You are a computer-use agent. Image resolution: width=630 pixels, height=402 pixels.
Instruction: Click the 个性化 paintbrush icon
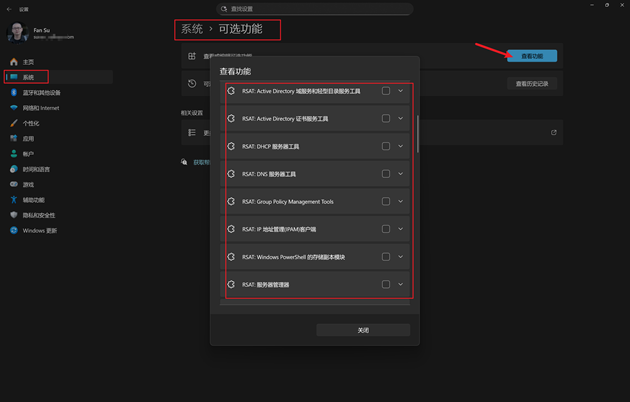click(x=14, y=123)
